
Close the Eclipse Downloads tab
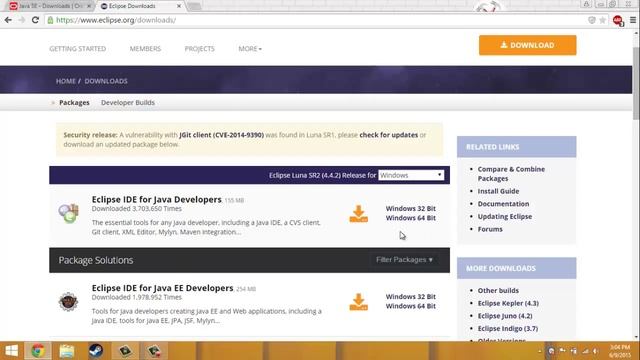pyautogui.click(x=179, y=6)
